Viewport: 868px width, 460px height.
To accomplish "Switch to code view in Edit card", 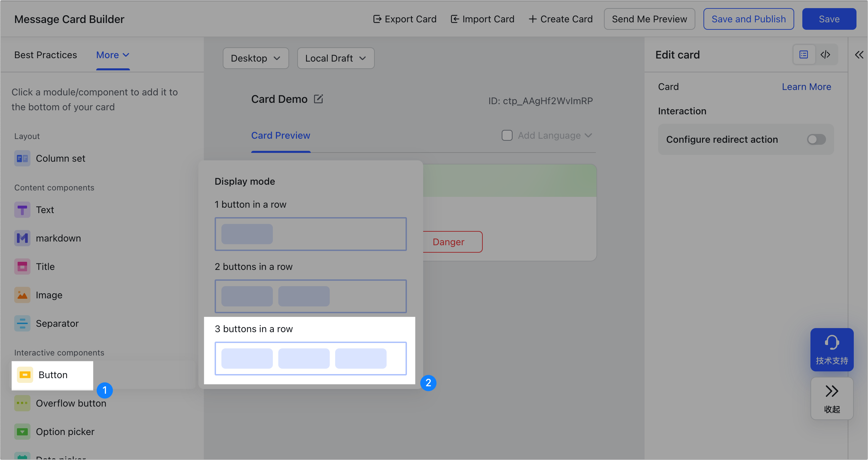I will pyautogui.click(x=825, y=55).
